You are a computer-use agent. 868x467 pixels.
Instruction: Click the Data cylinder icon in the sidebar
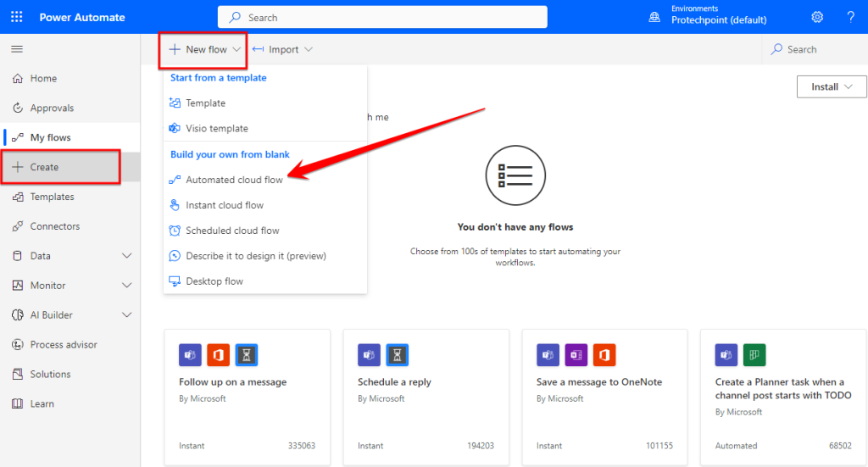pos(18,256)
